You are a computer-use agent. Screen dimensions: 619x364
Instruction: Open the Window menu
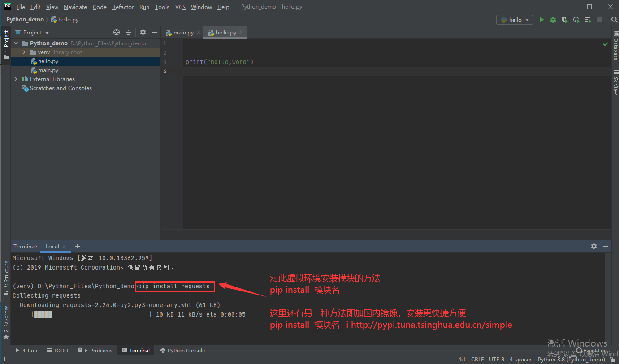[x=201, y=7]
